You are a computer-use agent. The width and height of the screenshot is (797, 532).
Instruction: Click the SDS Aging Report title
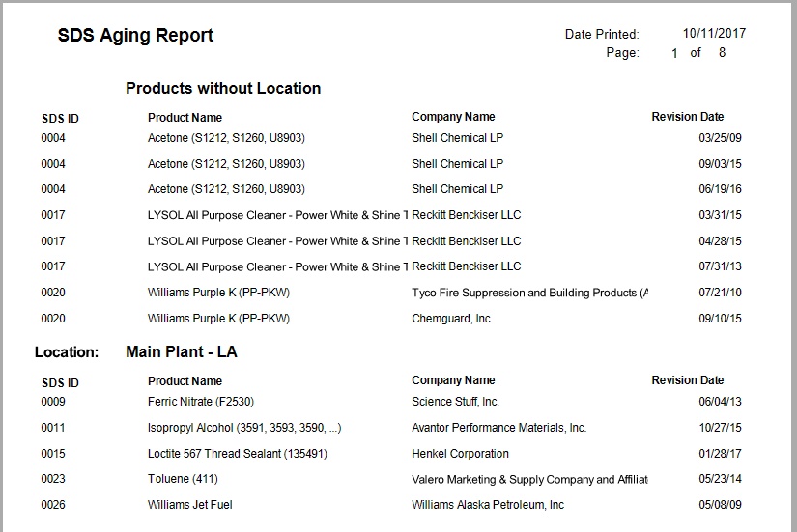(x=135, y=36)
